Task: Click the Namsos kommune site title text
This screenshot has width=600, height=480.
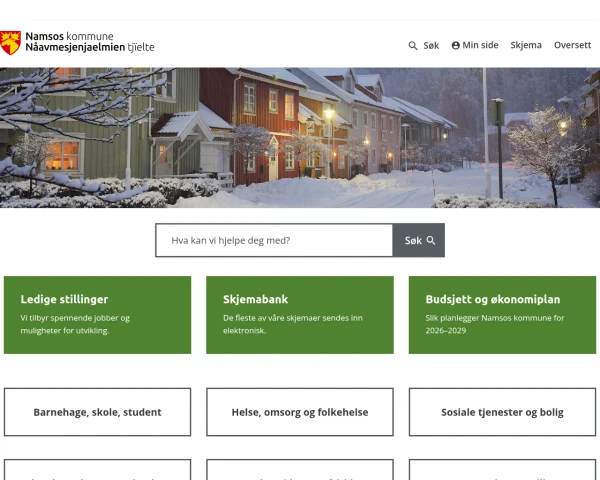Action: tap(90, 42)
